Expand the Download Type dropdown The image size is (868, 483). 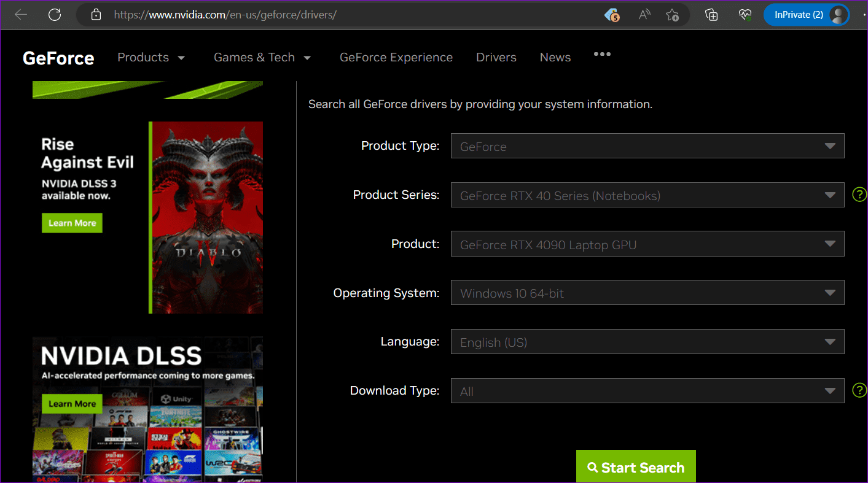[647, 391]
